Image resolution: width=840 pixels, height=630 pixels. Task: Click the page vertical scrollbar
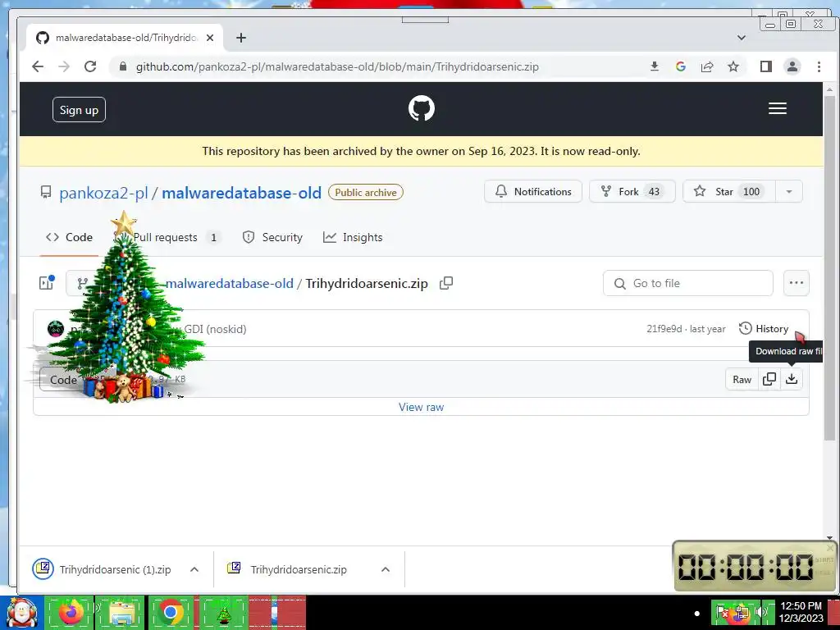(x=829, y=268)
